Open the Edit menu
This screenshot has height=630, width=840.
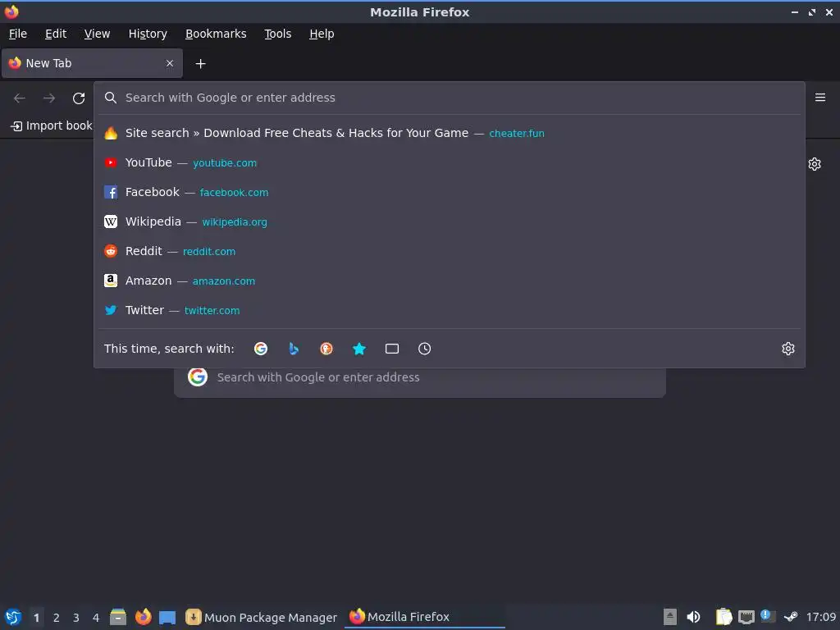point(56,34)
